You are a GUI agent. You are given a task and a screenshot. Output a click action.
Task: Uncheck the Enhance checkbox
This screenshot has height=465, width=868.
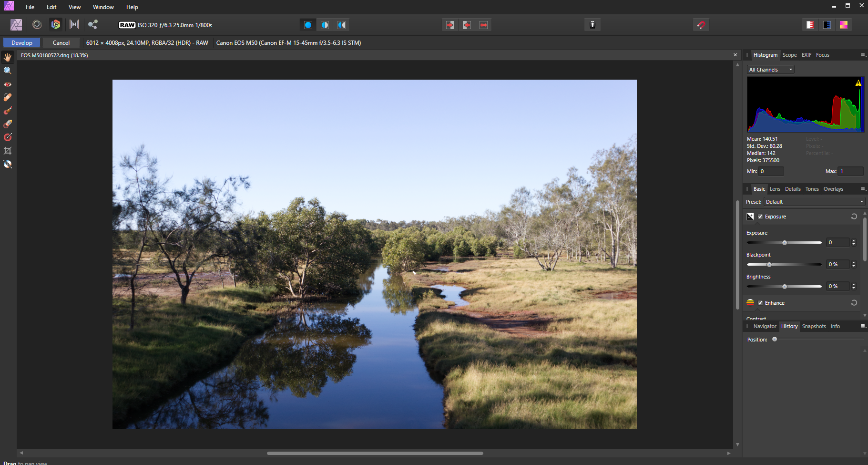(x=760, y=303)
